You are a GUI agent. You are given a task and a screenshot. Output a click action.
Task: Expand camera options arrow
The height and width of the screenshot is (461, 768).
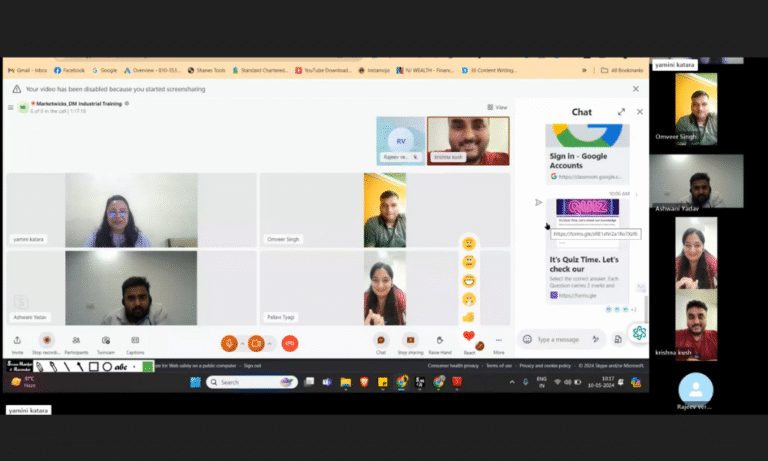point(269,343)
